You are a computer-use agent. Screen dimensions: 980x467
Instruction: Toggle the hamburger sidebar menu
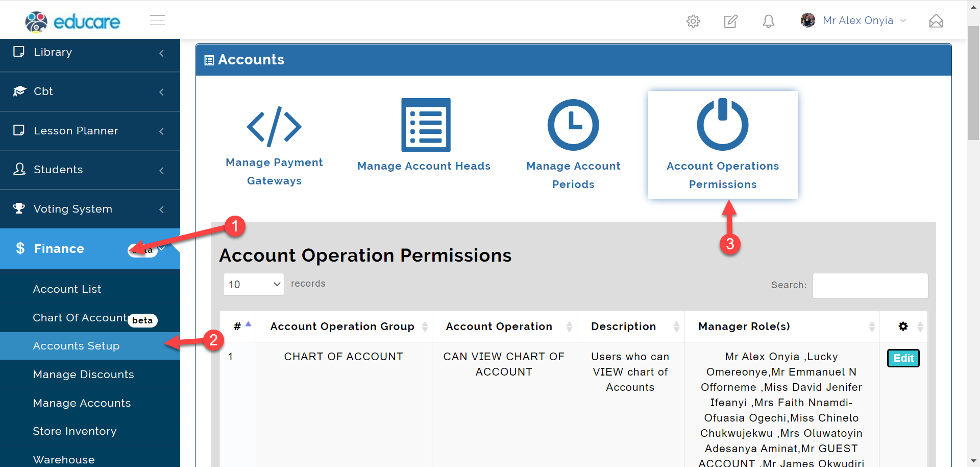(157, 20)
